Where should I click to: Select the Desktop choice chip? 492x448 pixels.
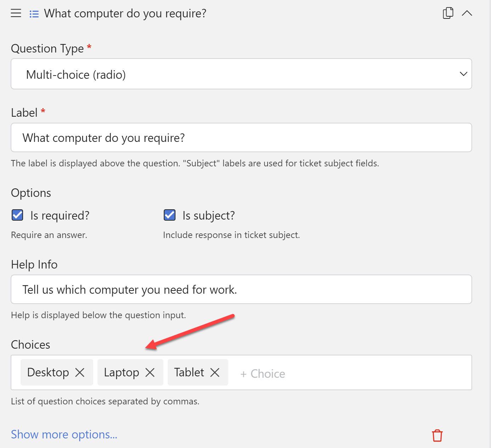pos(48,372)
